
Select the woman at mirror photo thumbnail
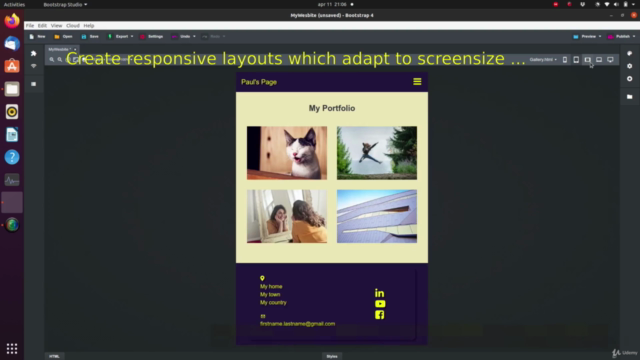click(287, 216)
